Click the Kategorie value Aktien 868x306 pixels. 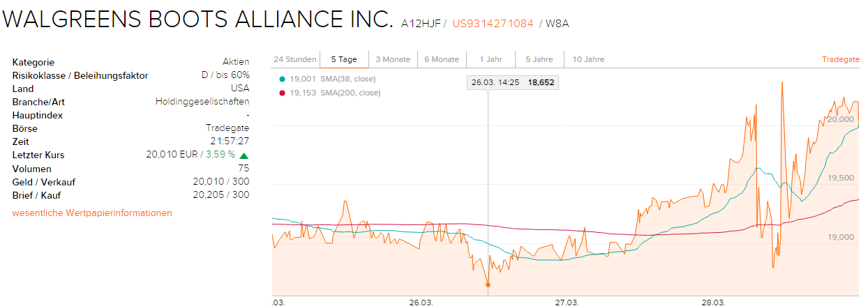236,62
